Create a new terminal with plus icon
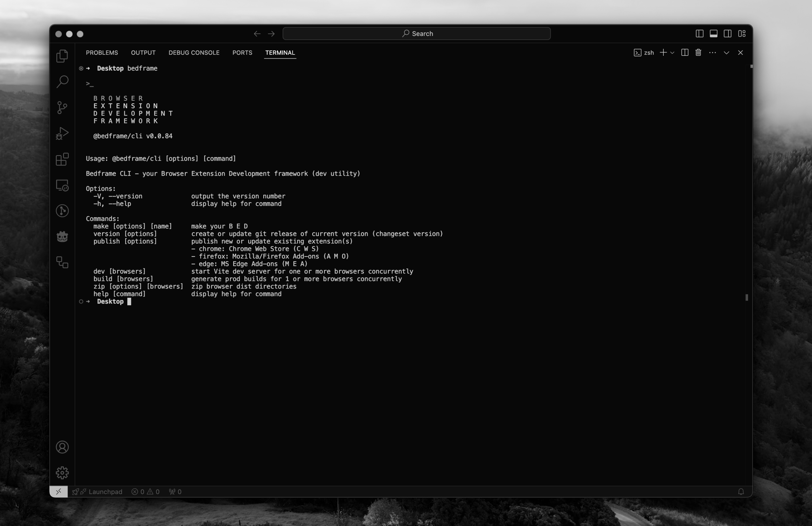Screen dimensions: 812x526 point(663,52)
